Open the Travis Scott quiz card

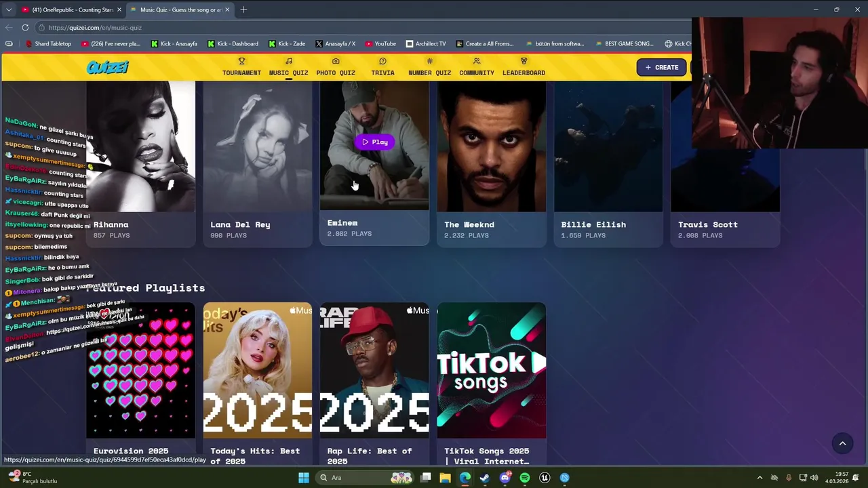(725, 163)
